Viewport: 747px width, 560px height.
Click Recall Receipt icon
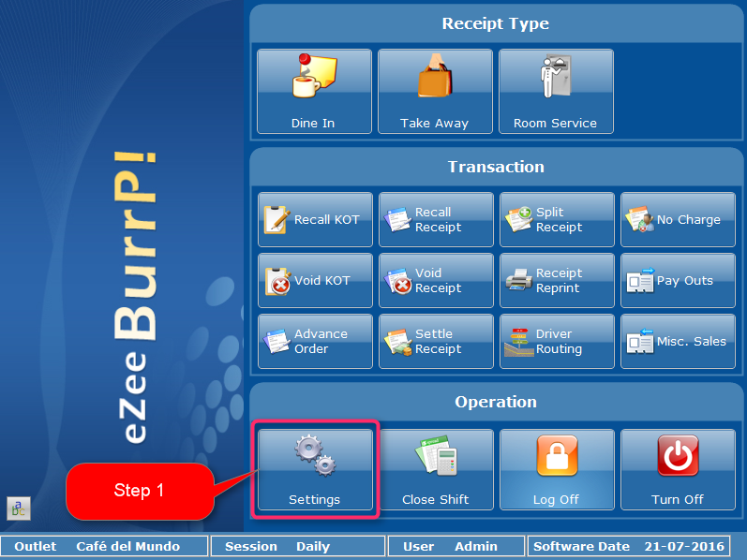point(396,219)
